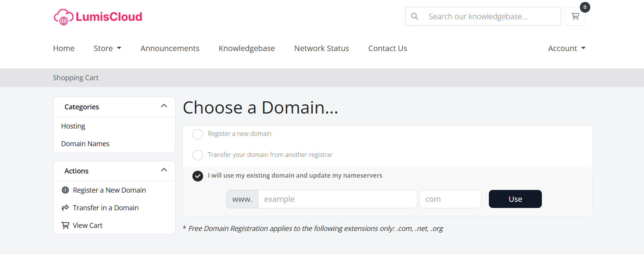Click 'Transfer your domain from another registrar' label
644x254 pixels.
(x=270, y=155)
